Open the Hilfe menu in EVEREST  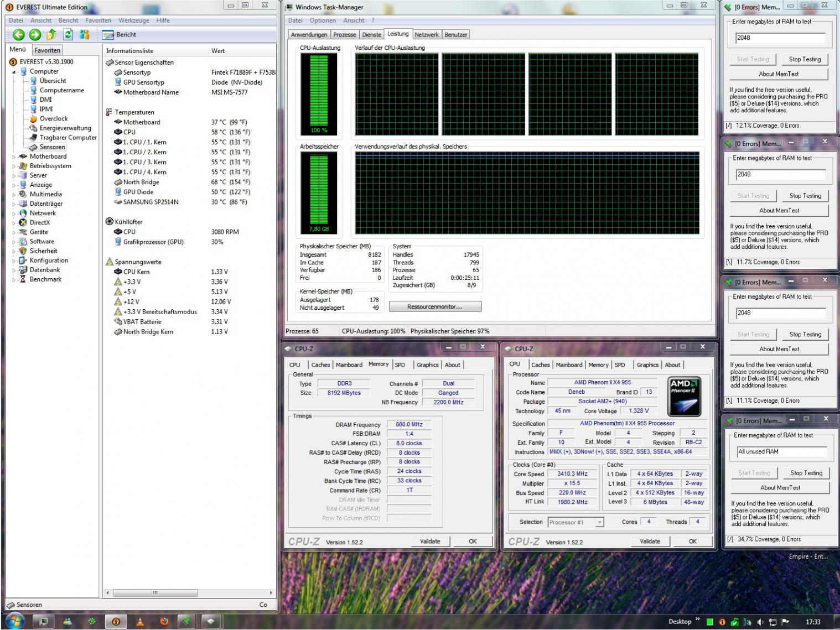click(163, 20)
